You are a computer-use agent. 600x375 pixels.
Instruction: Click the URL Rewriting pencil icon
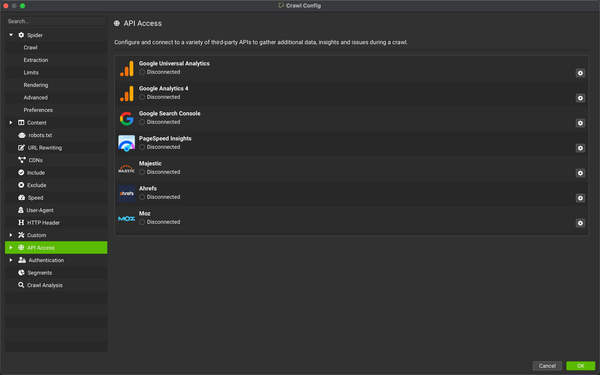pos(21,147)
